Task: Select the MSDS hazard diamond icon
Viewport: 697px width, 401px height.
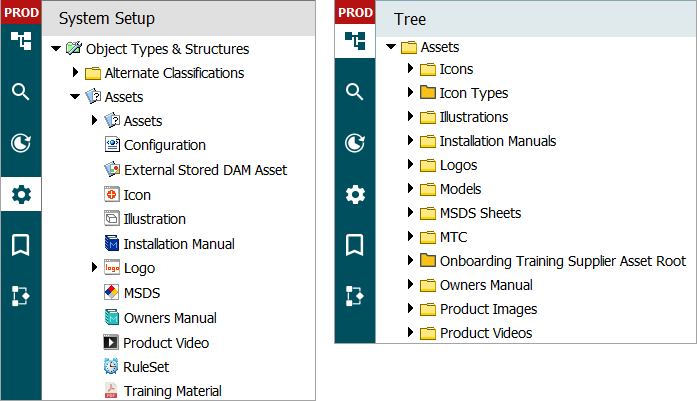Action: coord(112,293)
